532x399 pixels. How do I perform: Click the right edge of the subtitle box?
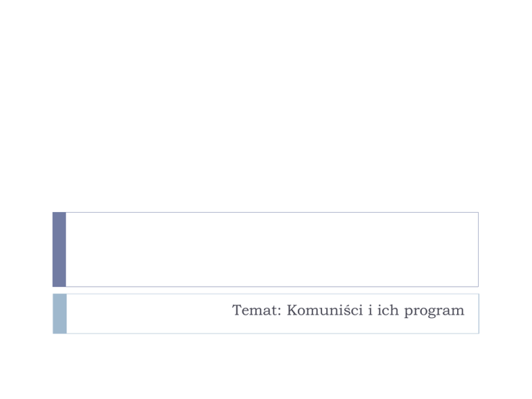point(478,313)
